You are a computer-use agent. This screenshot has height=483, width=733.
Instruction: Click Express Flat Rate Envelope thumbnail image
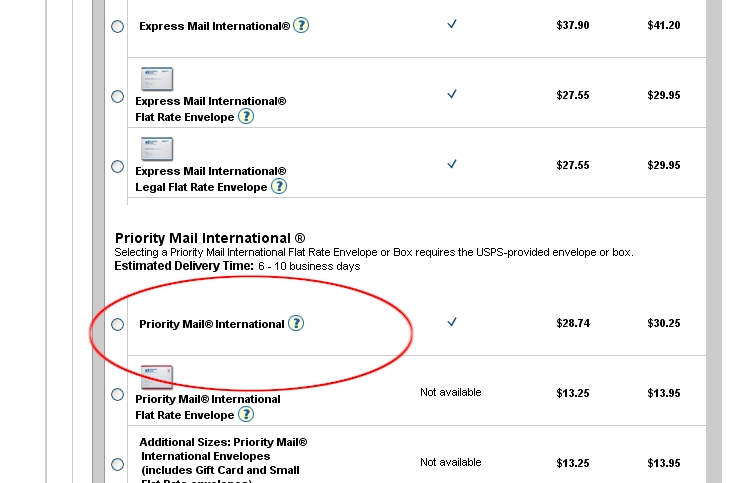click(x=157, y=79)
